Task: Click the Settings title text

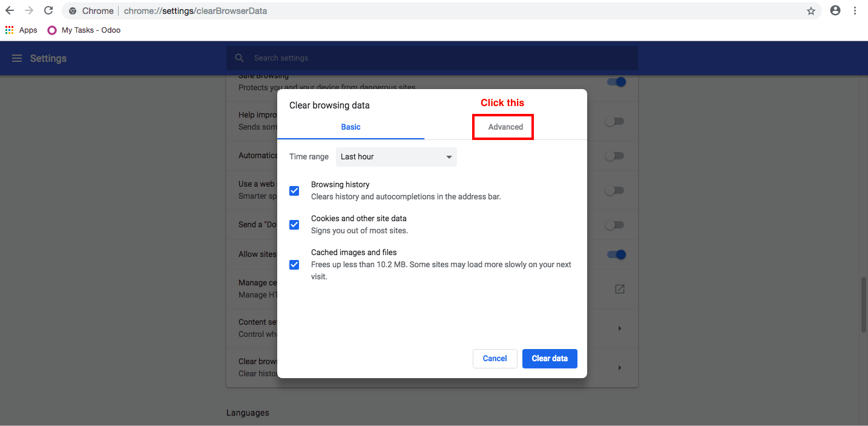Action: [x=48, y=58]
